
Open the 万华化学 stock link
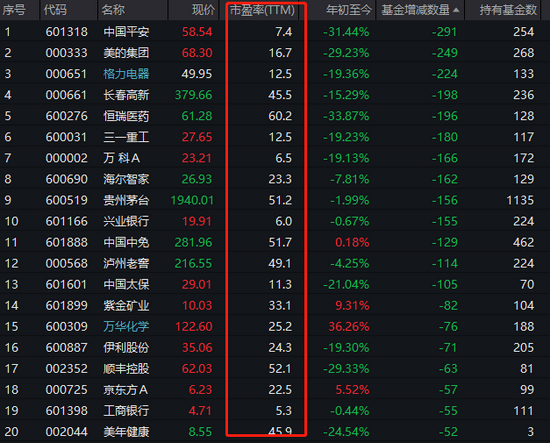[126, 327]
